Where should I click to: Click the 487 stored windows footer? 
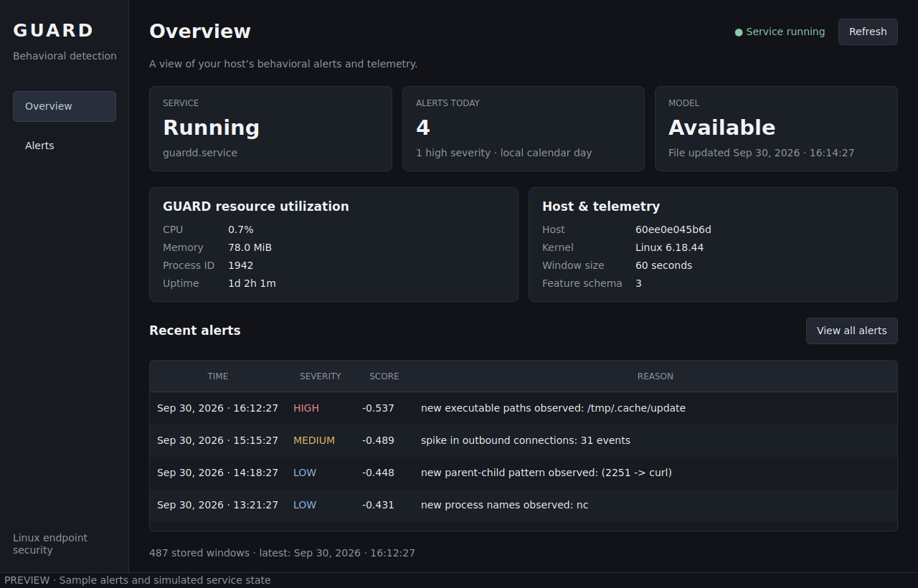click(282, 553)
